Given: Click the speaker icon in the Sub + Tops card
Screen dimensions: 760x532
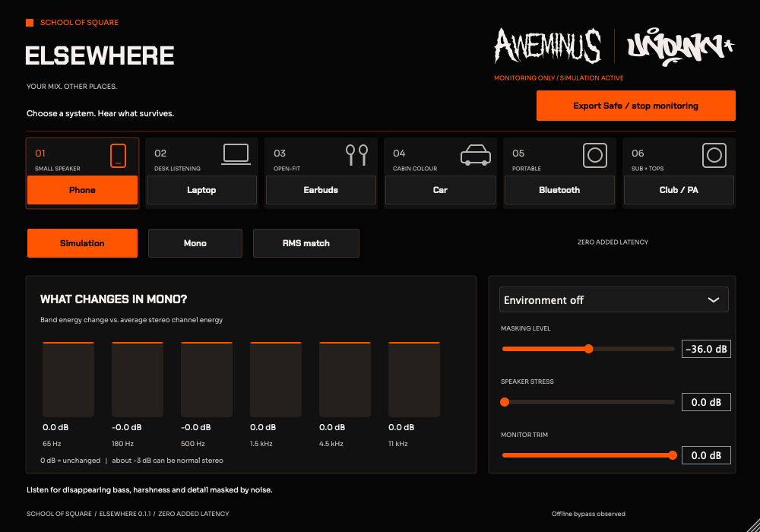Looking at the screenshot, I should [714, 156].
